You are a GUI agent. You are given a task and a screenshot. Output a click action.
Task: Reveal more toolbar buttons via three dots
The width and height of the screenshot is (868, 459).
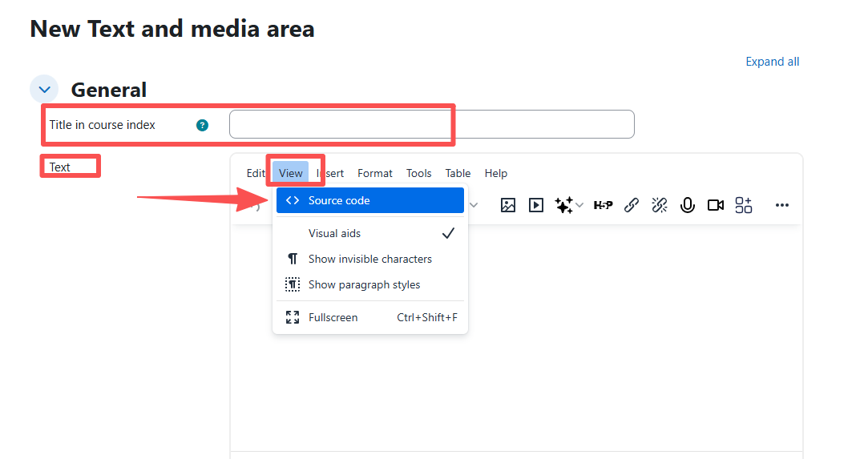point(782,205)
